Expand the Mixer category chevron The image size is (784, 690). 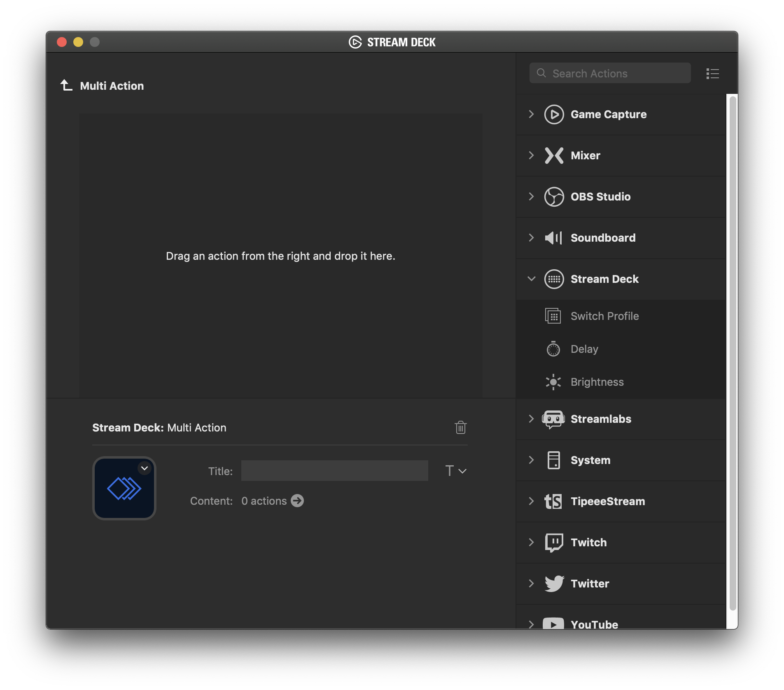click(x=531, y=156)
